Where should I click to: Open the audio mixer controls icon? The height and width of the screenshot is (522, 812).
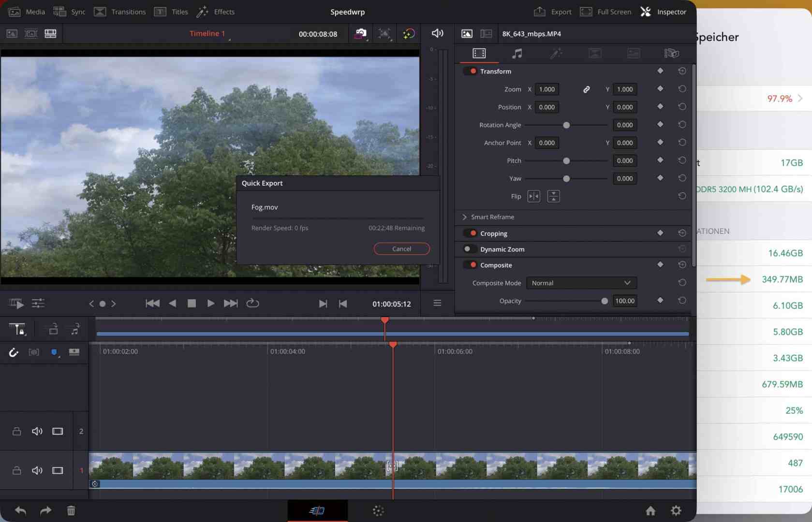click(x=38, y=304)
